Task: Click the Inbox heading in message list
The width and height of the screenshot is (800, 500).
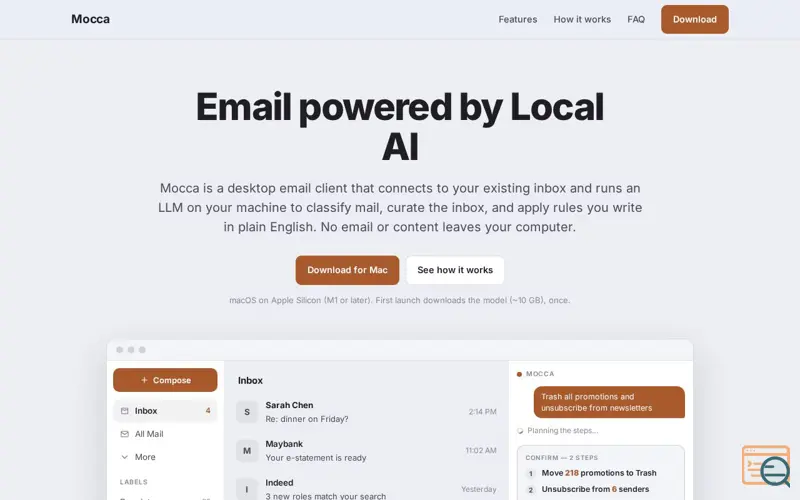Action: 250,381
